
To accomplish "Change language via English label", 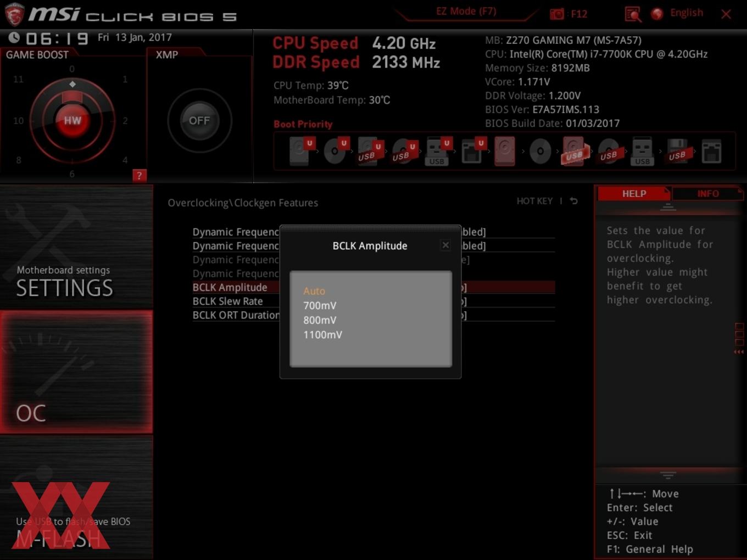I will (687, 13).
